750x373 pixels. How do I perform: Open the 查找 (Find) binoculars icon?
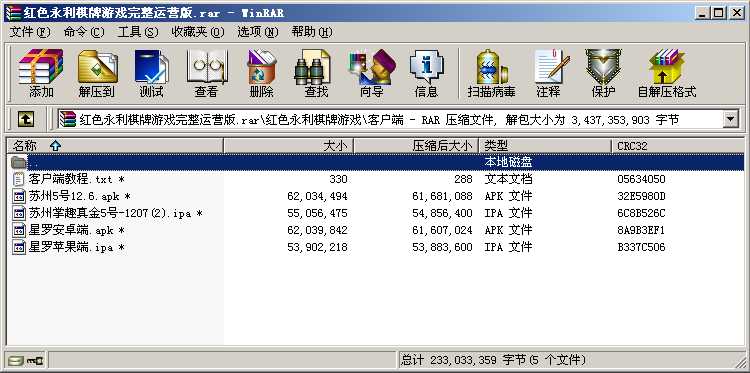316,73
